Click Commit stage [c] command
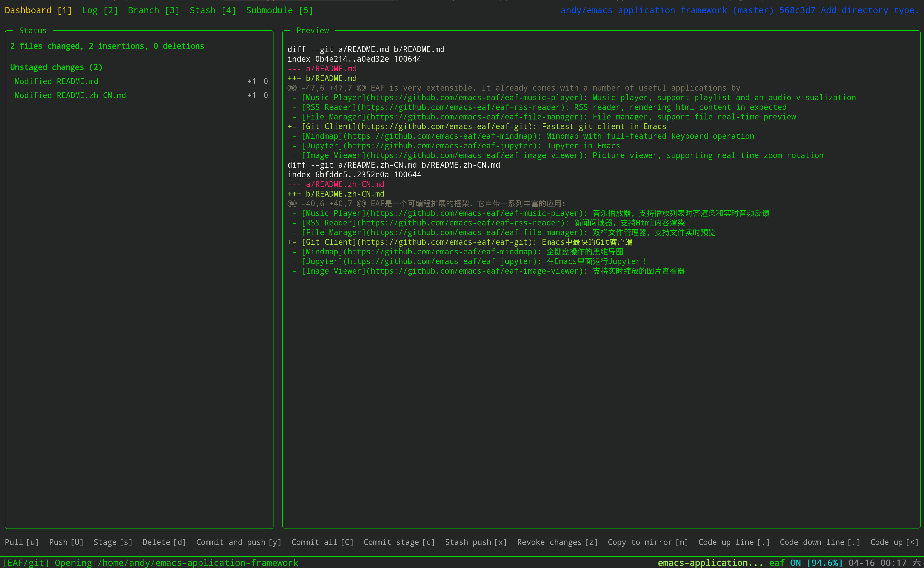The image size is (924, 568). click(x=399, y=542)
